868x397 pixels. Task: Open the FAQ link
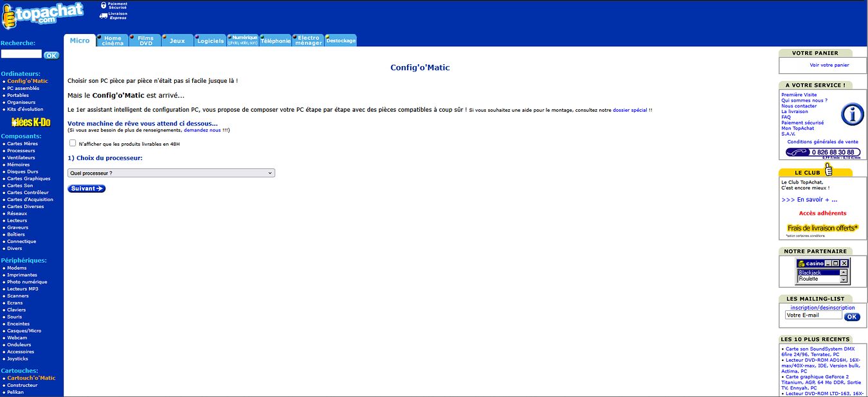coord(786,117)
